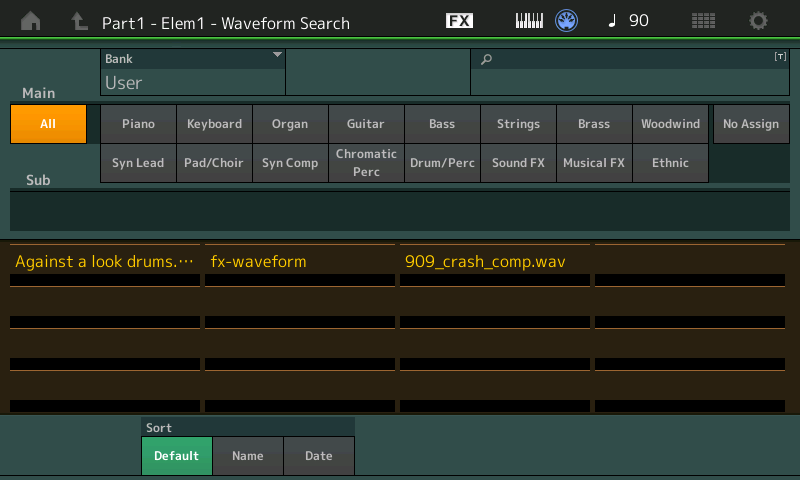
Task: Open the grid Live Set icon
Action: [703, 21]
